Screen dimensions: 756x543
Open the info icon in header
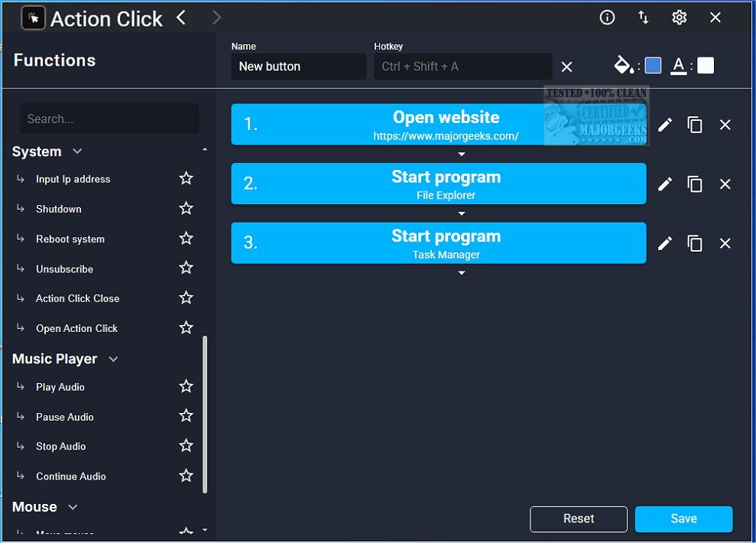[607, 18]
